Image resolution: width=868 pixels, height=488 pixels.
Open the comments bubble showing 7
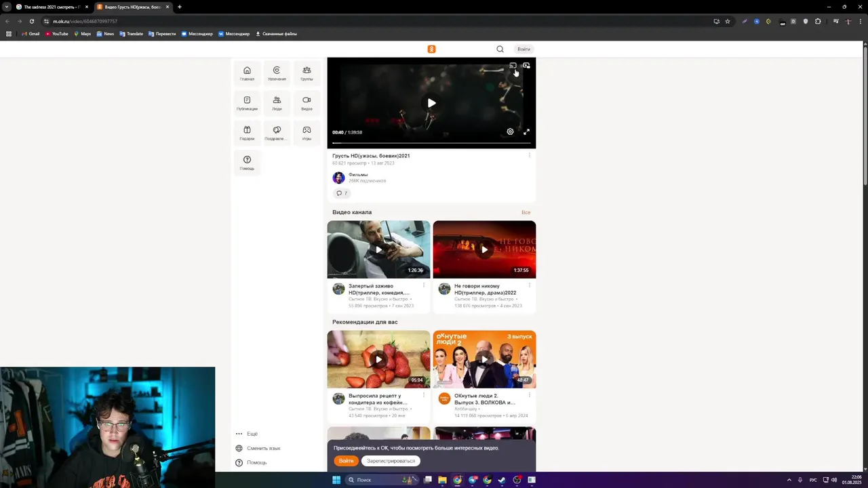click(x=342, y=193)
